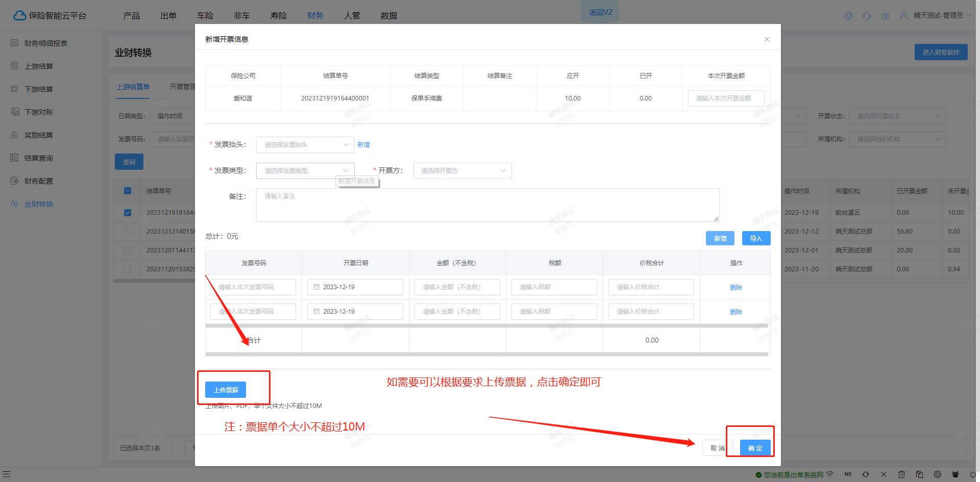Open the 寿险 top menu

(x=278, y=15)
